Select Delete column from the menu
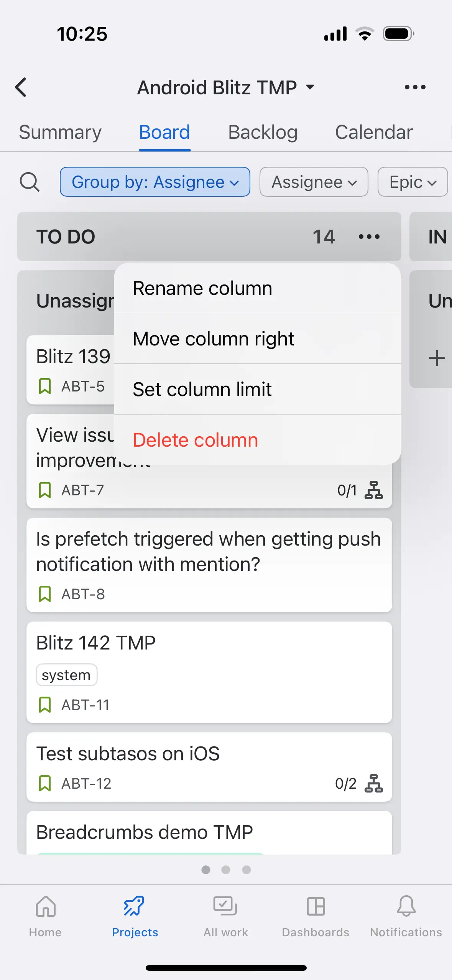 [195, 439]
